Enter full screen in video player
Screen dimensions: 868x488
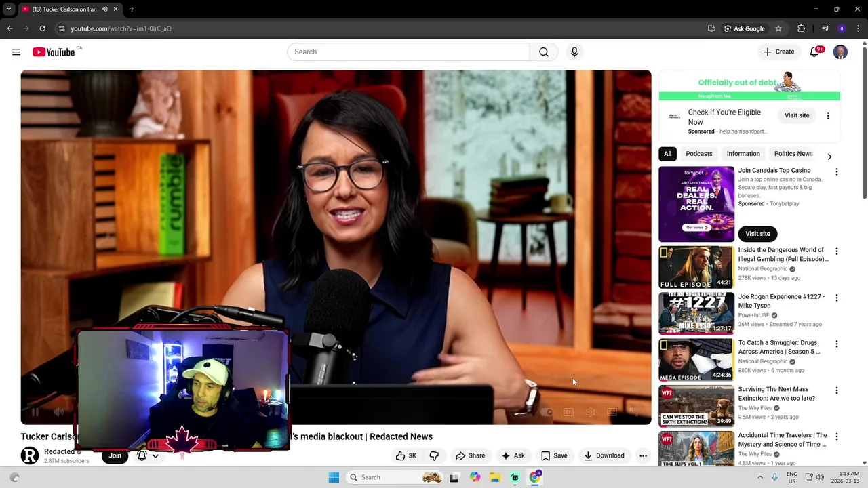(x=633, y=412)
